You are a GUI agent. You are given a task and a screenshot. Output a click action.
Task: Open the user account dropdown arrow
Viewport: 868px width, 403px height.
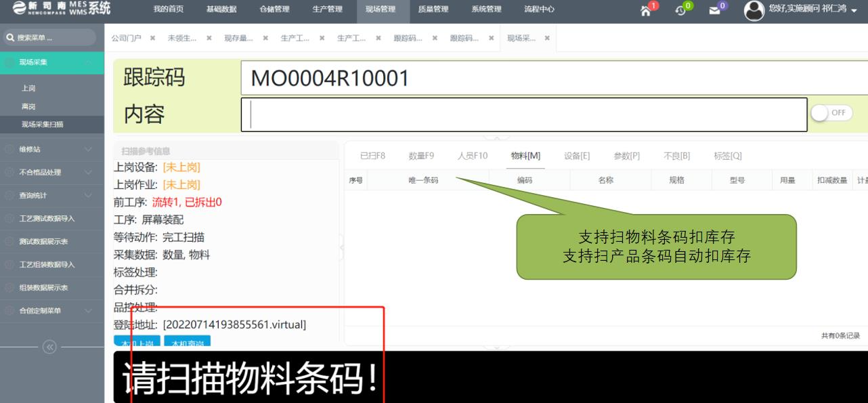pyautogui.click(x=854, y=11)
